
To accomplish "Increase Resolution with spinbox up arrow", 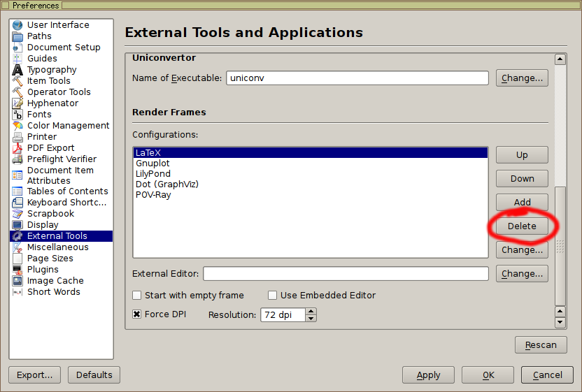I will pyautogui.click(x=311, y=311).
